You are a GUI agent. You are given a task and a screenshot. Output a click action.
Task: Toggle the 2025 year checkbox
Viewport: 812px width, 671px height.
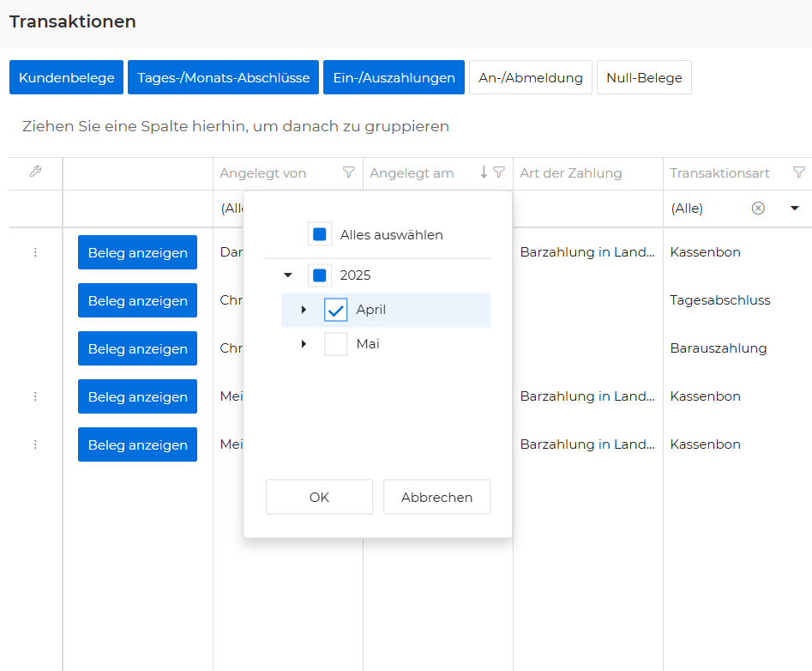(320, 275)
